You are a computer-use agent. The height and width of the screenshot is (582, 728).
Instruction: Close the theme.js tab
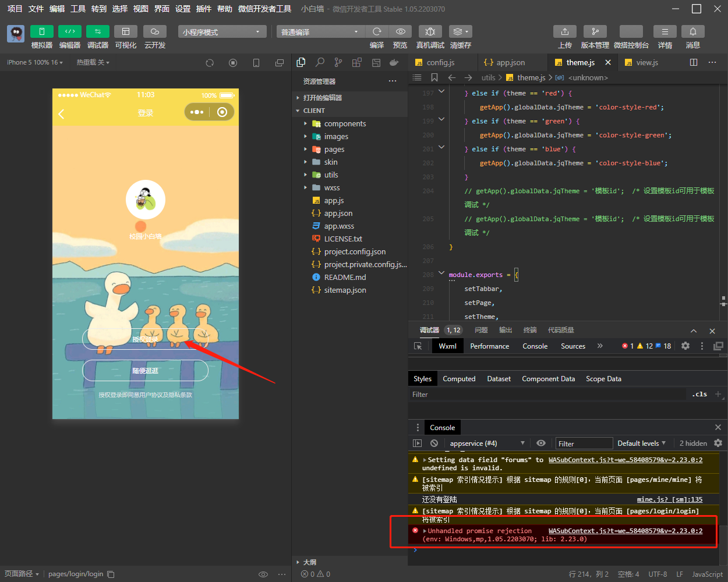coord(608,62)
